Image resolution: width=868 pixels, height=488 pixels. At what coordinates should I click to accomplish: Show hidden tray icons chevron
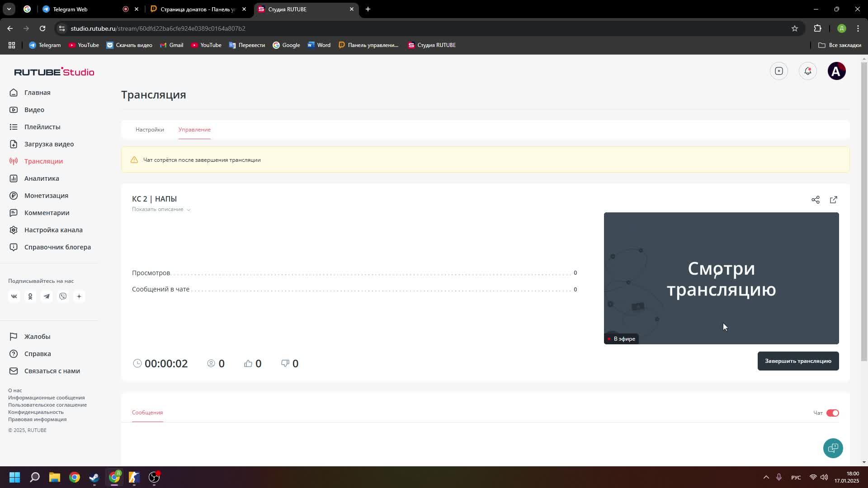tap(766, 477)
